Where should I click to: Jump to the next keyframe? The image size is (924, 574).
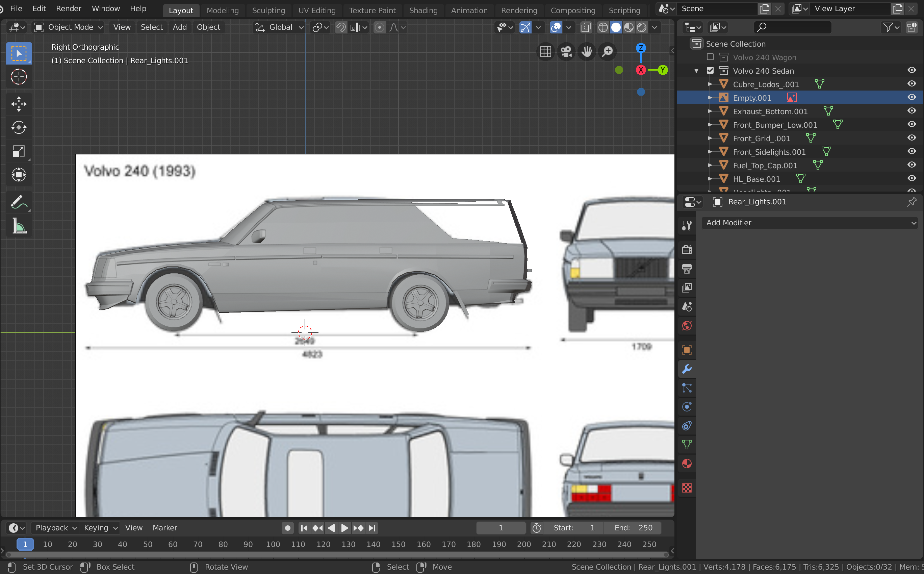[358, 528]
